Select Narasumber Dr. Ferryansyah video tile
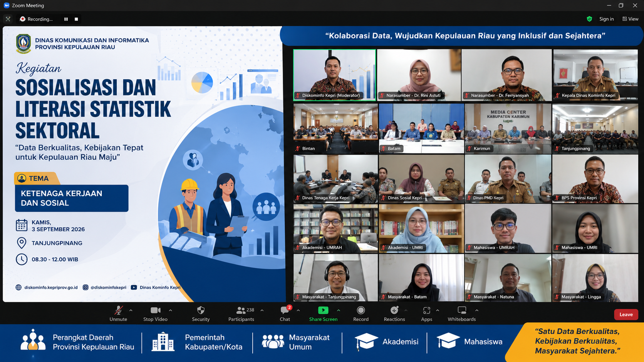 click(506, 75)
